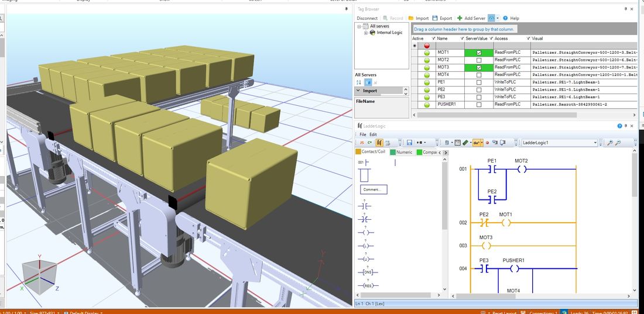Screen dimensions: 644x314
Task: Zoom in on the ladder diagram
Action: [x=610, y=143]
